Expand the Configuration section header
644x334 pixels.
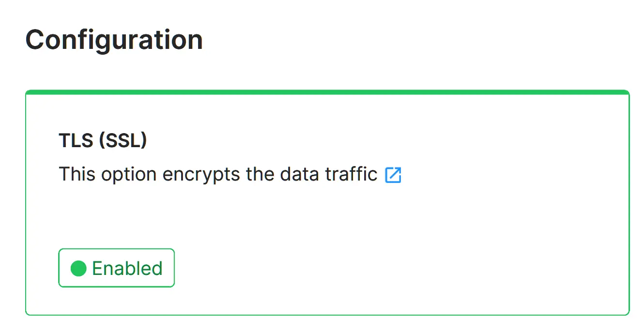(115, 39)
